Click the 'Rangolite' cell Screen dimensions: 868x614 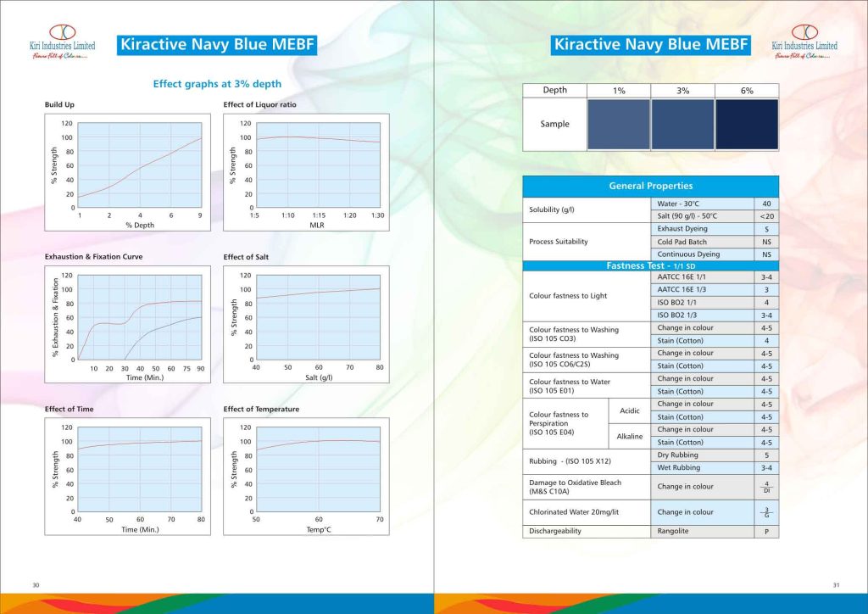pyautogui.click(x=703, y=532)
